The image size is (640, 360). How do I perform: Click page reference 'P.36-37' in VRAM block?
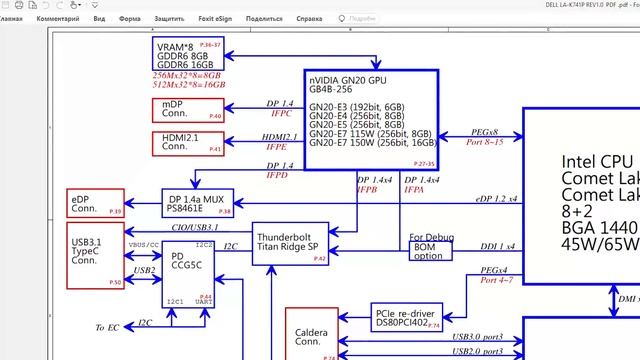coord(210,44)
